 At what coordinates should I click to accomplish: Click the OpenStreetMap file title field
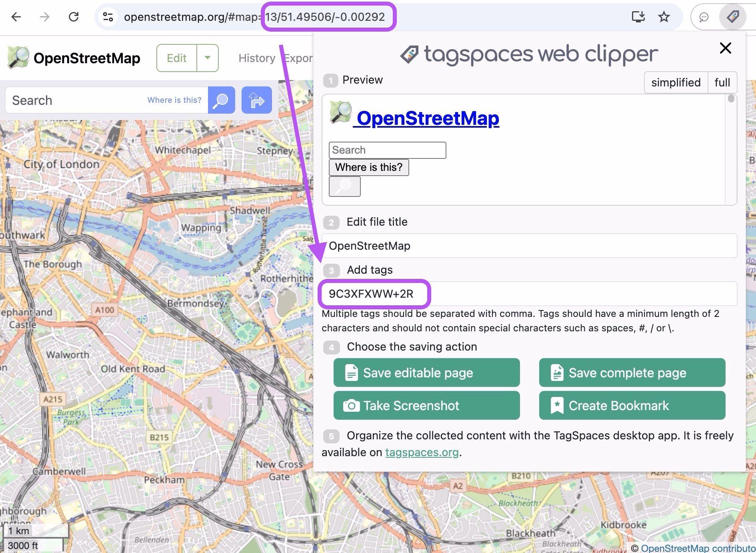[x=440, y=246]
